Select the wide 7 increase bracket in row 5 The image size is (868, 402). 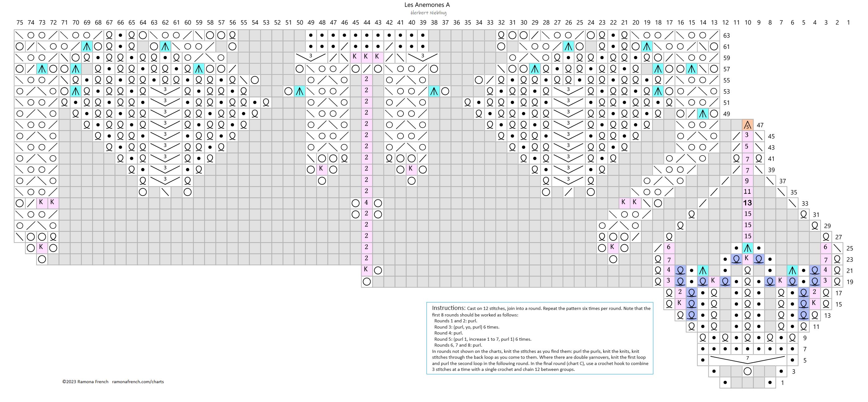coord(747,360)
